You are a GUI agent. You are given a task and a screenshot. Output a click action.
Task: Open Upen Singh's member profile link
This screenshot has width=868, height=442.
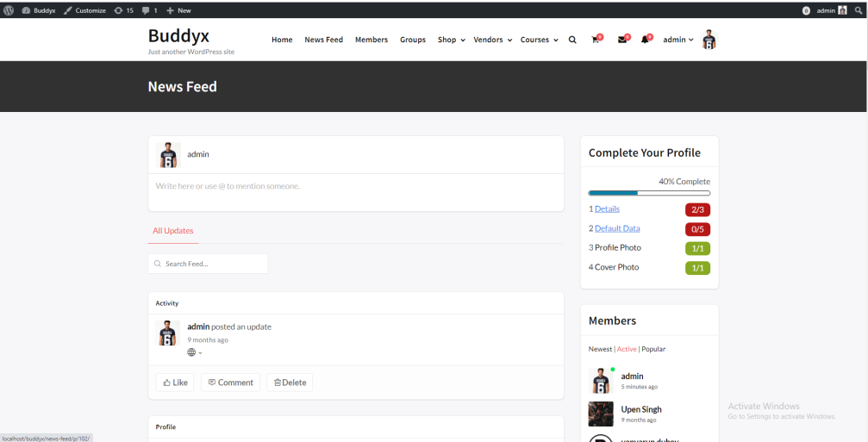(641, 409)
